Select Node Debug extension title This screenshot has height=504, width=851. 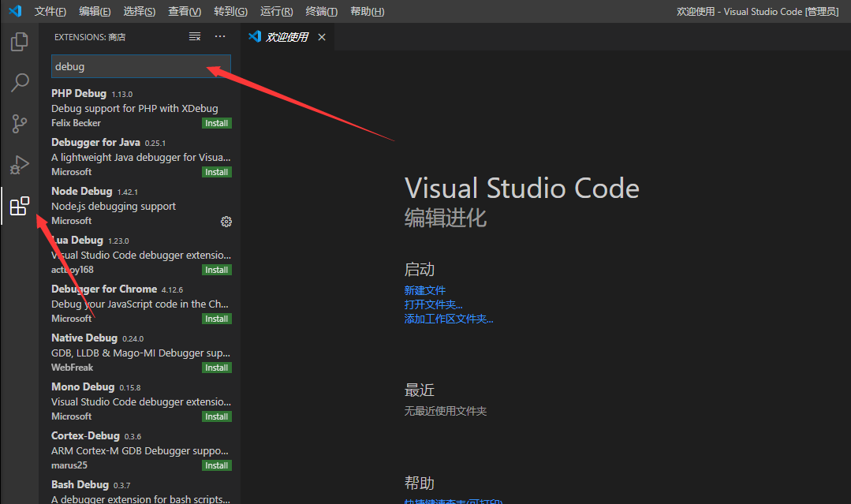point(81,191)
